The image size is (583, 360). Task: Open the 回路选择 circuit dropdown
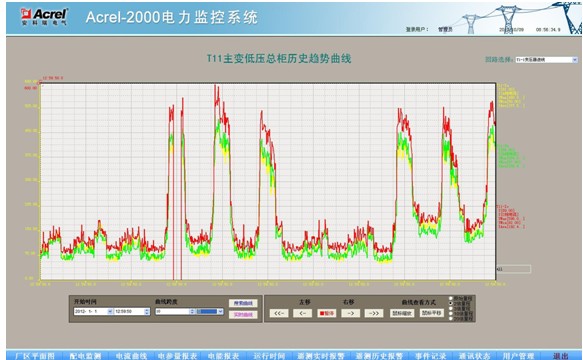click(x=546, y=60)
